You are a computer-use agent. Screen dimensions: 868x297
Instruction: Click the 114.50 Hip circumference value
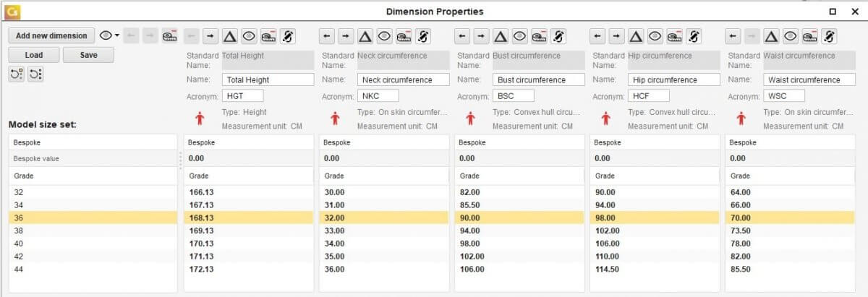click(x=607, y=269)
